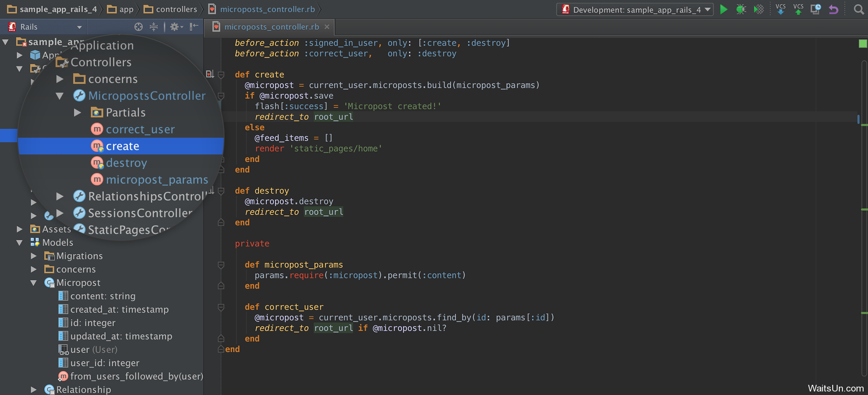
Task: Switch to microposts_controller.rb editor tab
Action: (271, 27)
